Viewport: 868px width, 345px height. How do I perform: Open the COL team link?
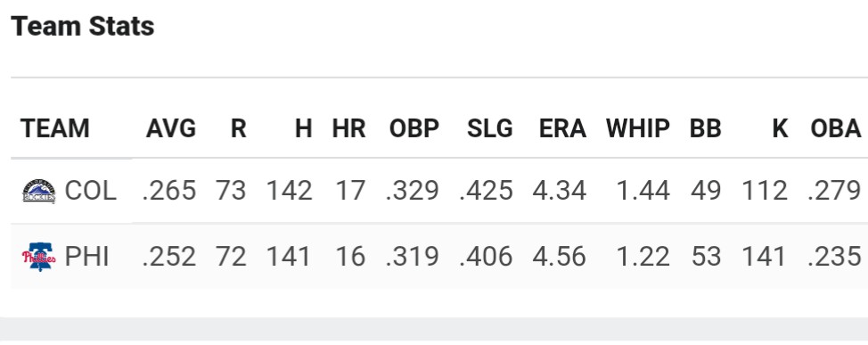click(90, 191)
